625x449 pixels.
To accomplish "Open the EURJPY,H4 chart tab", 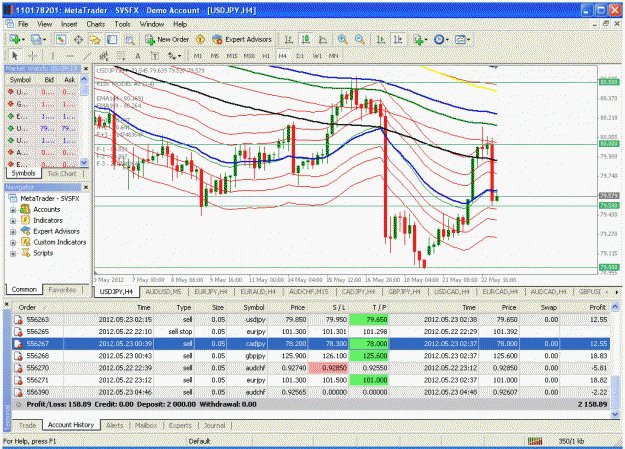I will pyautogui.click(x=210, y=292).
